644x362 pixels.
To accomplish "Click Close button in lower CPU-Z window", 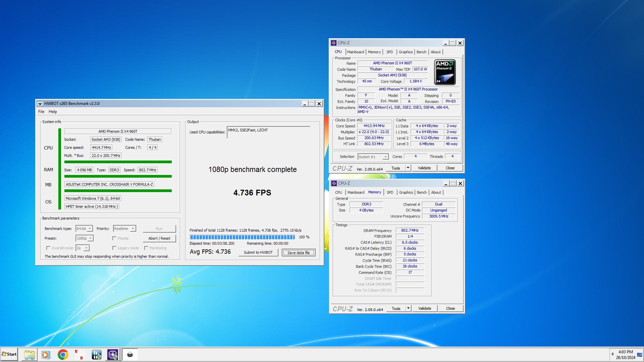I will click(x=450, y=308).
